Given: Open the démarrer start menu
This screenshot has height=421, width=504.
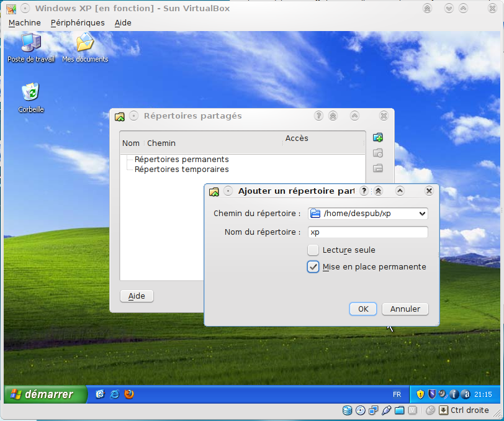Looking at the screenshot, I should click(x=42, y=394).
